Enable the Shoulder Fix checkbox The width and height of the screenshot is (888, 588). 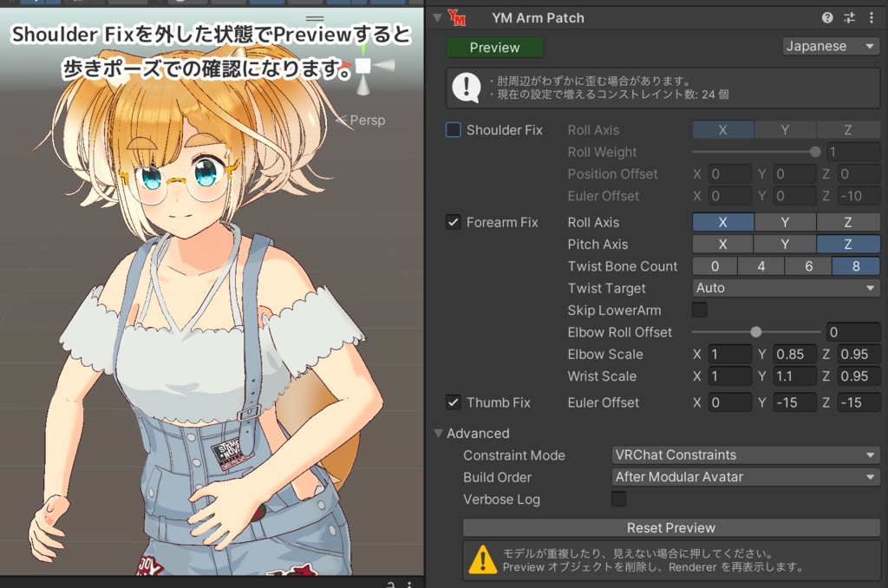coord(453,130)
